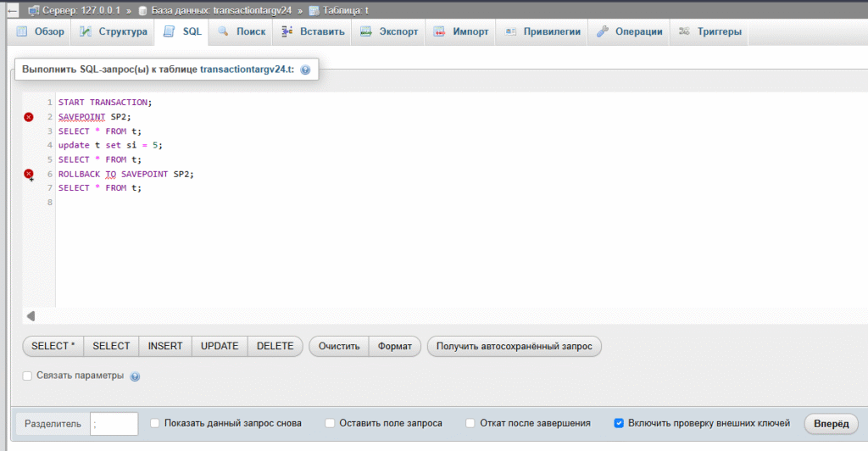Click the Формат button

pyautogui.click(x=395, y=346)
